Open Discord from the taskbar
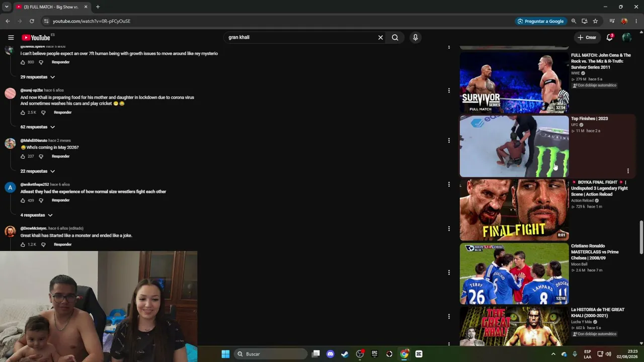The image size is (644, 362). pyautogui.click(x=330, y=354)
